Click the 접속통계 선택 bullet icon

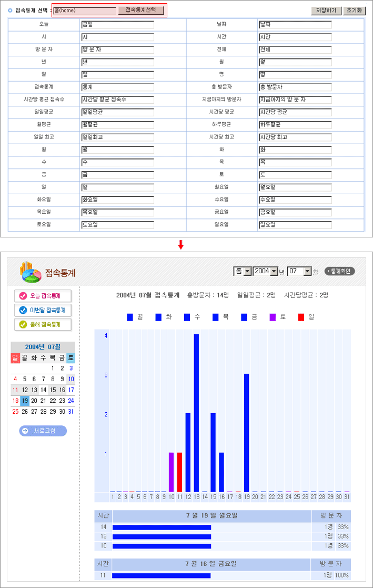(10, 10)
